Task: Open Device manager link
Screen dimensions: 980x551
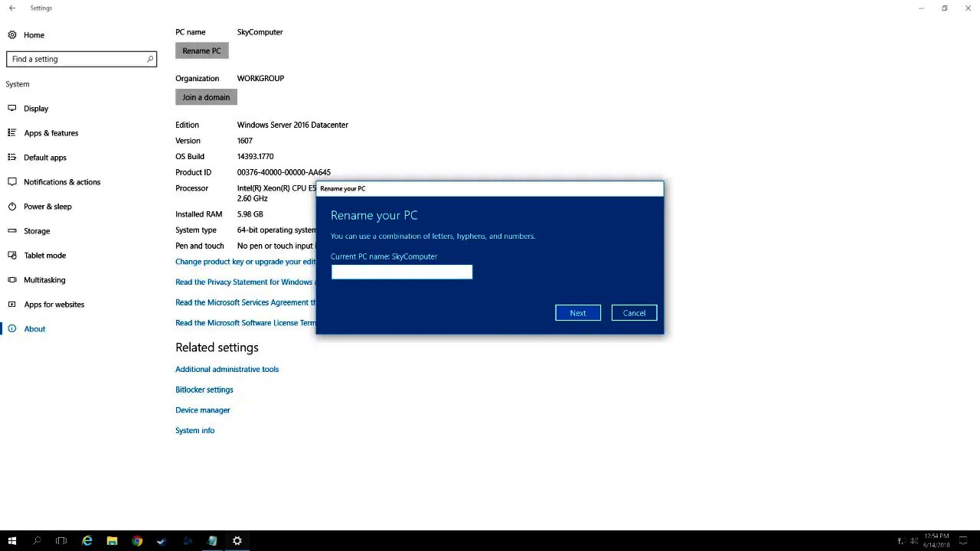Action: [203, 410]
